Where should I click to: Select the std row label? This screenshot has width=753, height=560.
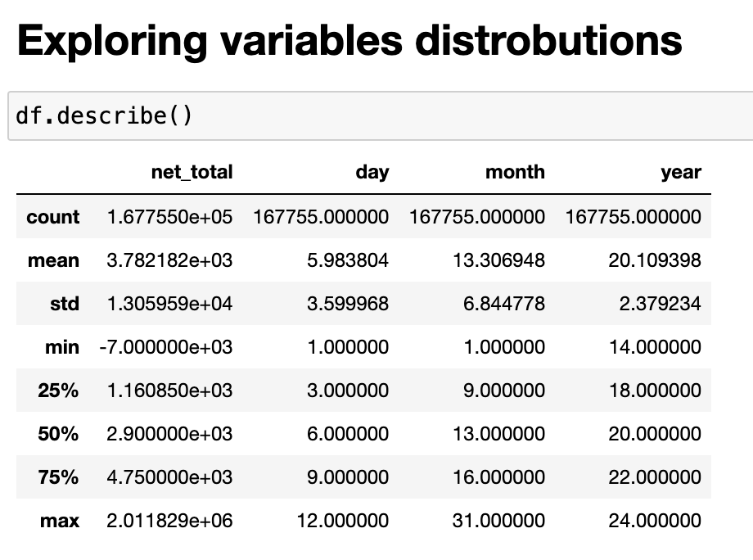[65, 304]
